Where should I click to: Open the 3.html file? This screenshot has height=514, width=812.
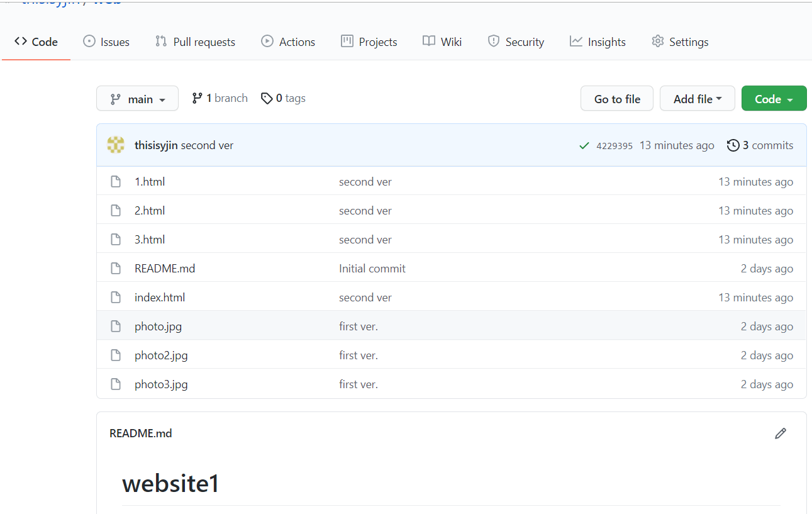[150, 240]
